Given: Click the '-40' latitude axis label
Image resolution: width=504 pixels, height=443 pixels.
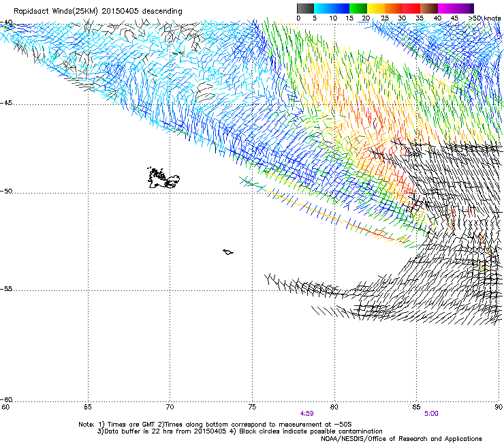Looking at the screenshot, I should [x=6, y=22].
